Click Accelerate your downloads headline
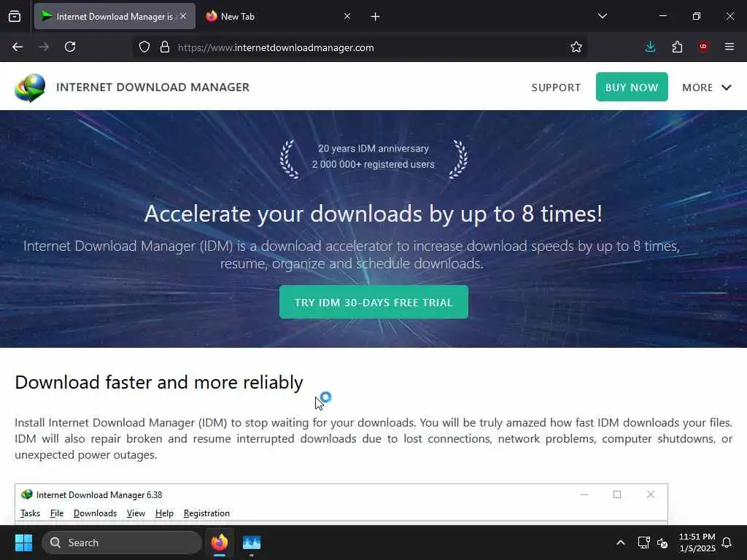This screenshot has width=747, height=560. pyautogui.click(x=373, y=214)
